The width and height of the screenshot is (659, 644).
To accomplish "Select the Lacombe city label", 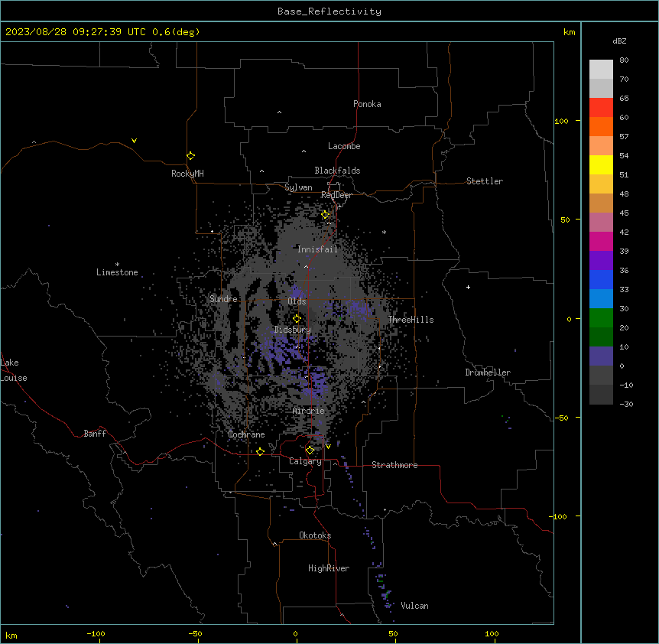I will (344, 146).
